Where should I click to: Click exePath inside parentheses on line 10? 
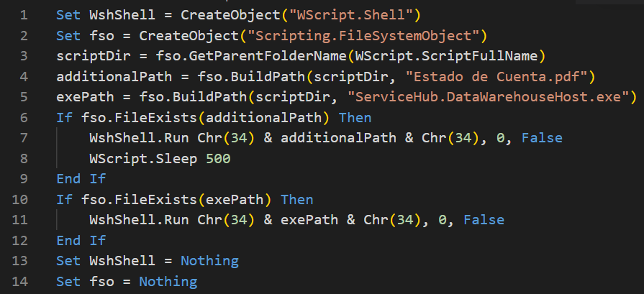(235, 200)
